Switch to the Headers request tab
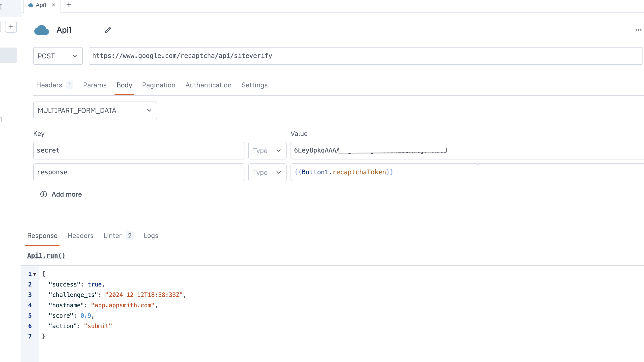Screen dimensions: 644x362 [x=55, y=85]
